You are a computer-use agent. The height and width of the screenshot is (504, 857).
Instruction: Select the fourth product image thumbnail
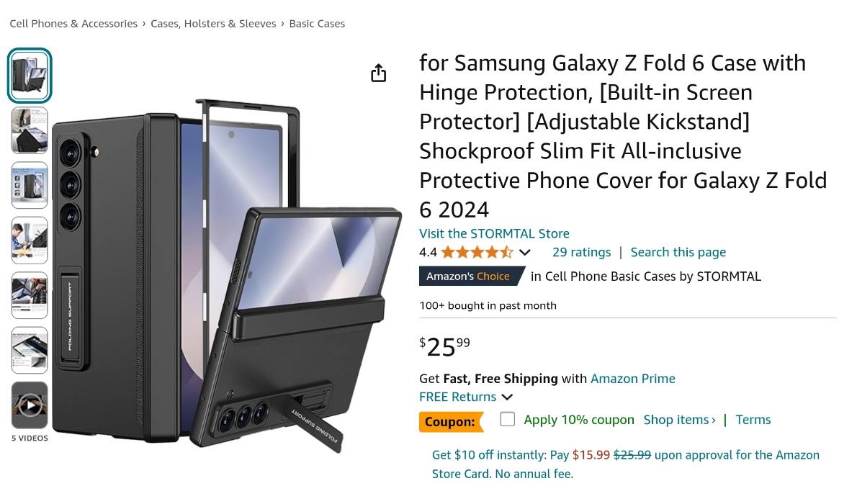tap(30, 240)
